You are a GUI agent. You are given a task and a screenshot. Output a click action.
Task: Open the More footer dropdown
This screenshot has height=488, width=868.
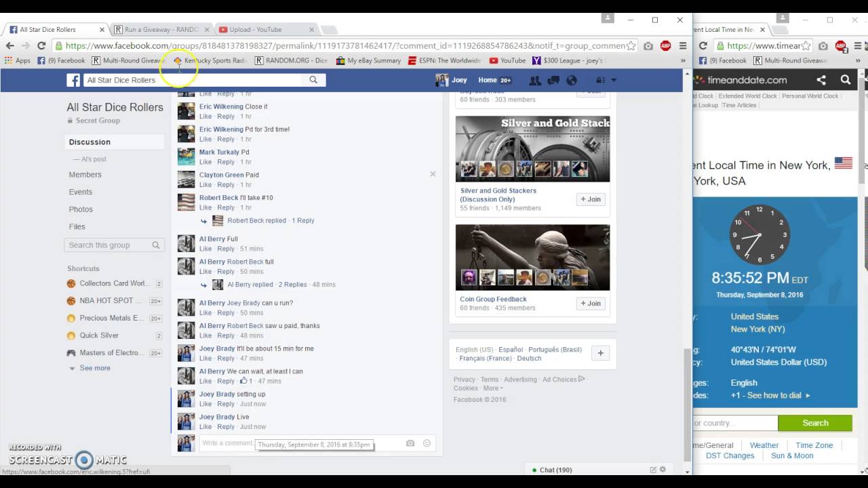(x=493, y=388)
